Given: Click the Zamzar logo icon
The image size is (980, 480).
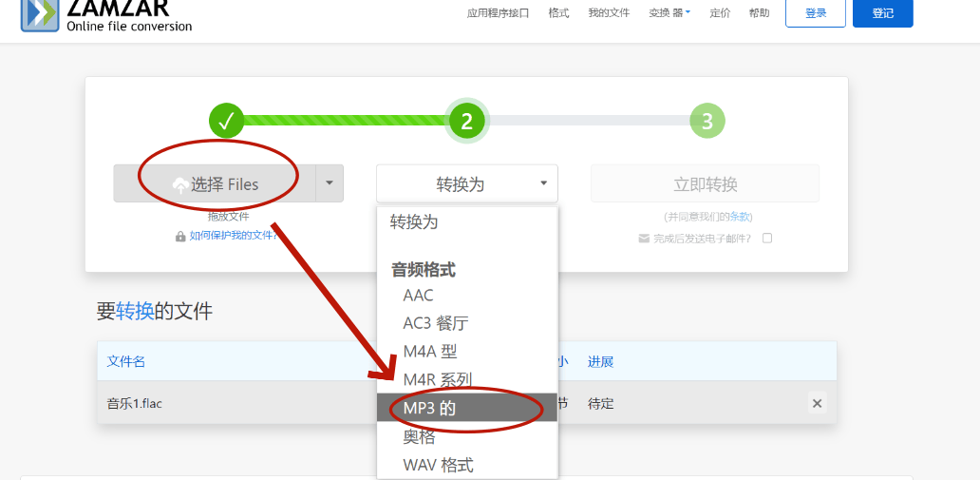Looking at the screenshot, I should coord(40,13).
